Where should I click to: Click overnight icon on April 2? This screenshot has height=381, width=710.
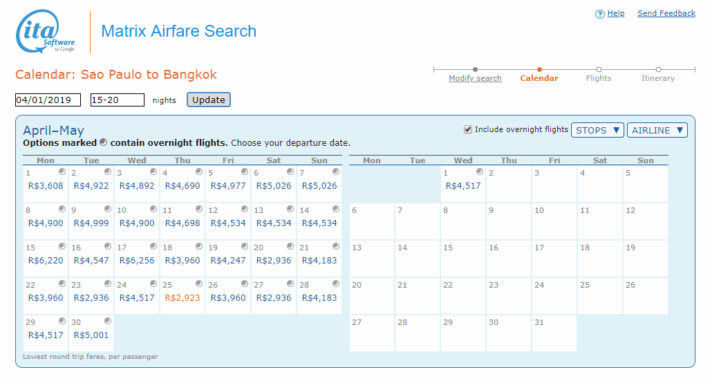[108, 172]
